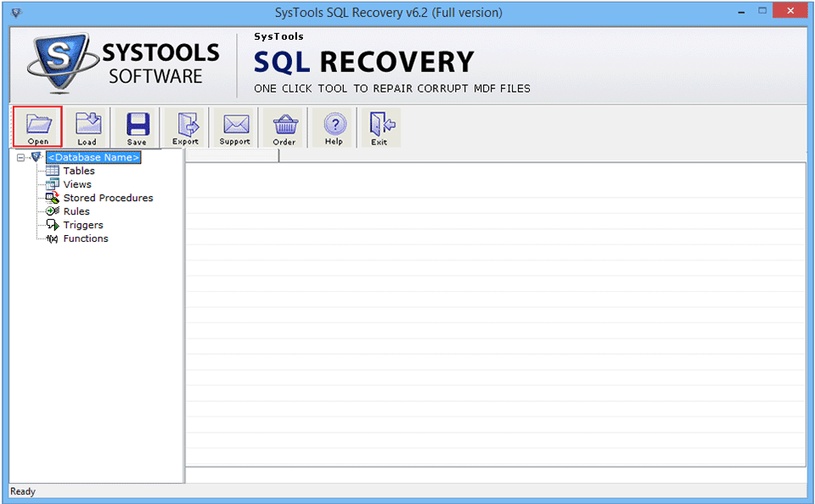The height and width of the screenshot is (504, 815).
Task: Select Tables in the tree
Action: pyautogui.click(x=79, y=171)
